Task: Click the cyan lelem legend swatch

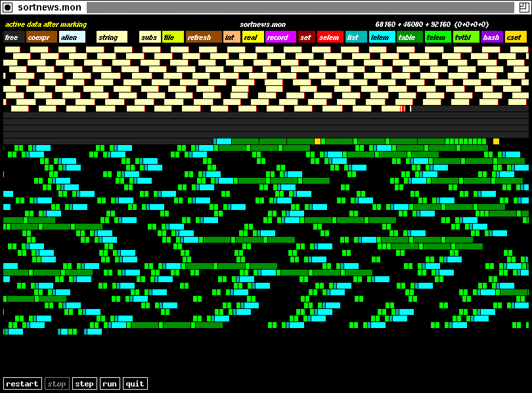Action: 382,37
